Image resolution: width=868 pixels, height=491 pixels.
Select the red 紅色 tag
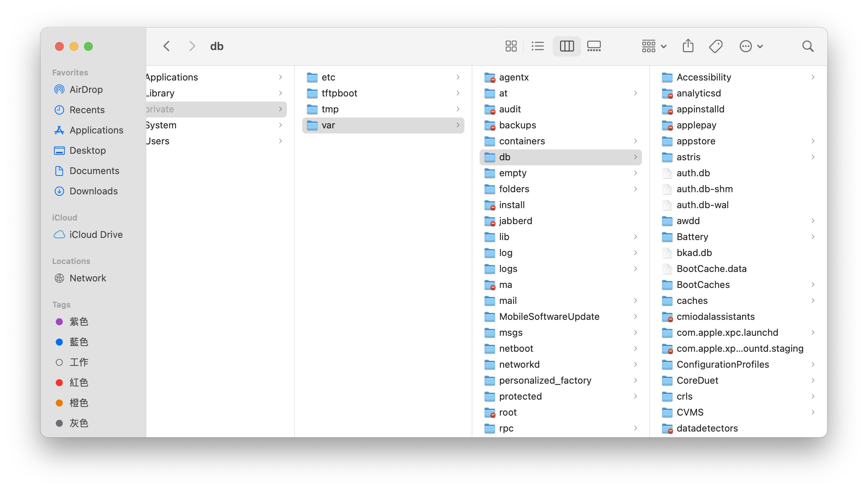coord(78,383)
